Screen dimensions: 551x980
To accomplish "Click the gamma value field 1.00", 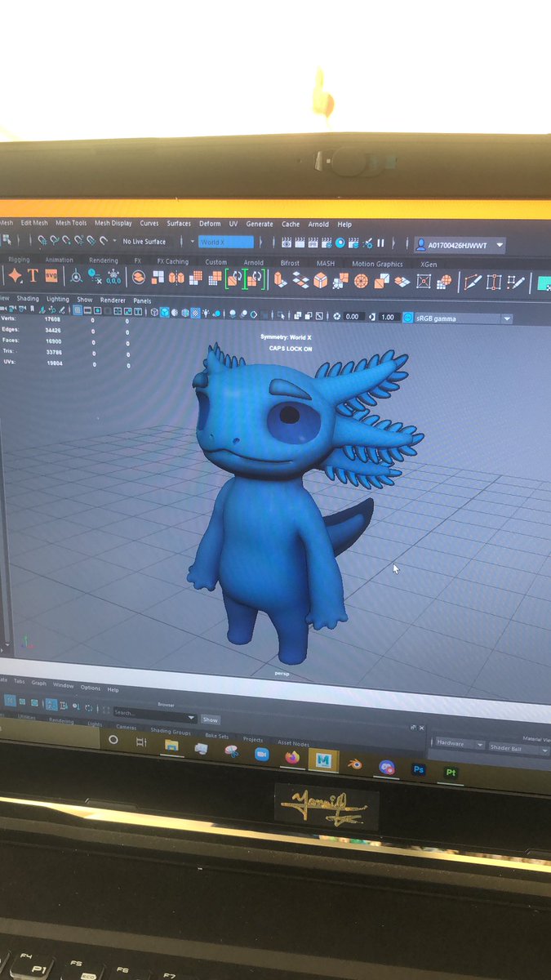I will 387,316.
